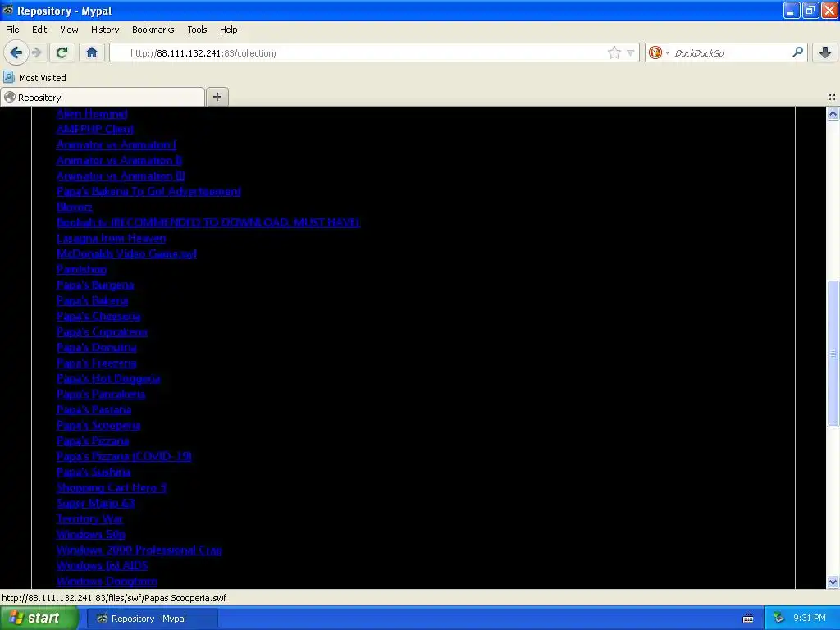Open the Papa's Sushiria link
Screen dimensions: 840x630
click(94, 472)
